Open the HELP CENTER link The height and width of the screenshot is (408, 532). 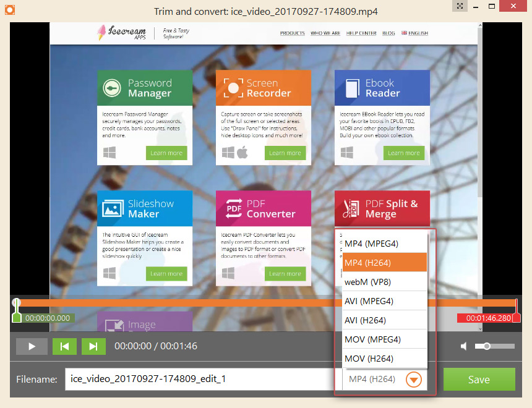361,33
